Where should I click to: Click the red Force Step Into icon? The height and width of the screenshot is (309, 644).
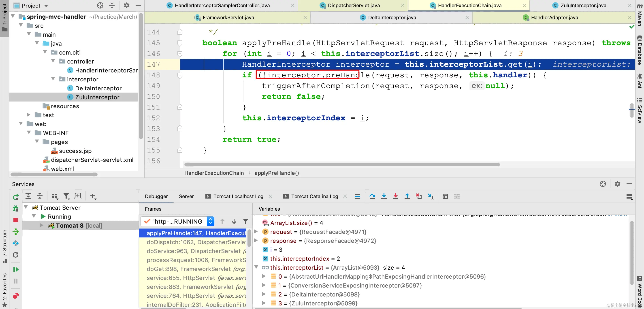(x=395, y=196)
